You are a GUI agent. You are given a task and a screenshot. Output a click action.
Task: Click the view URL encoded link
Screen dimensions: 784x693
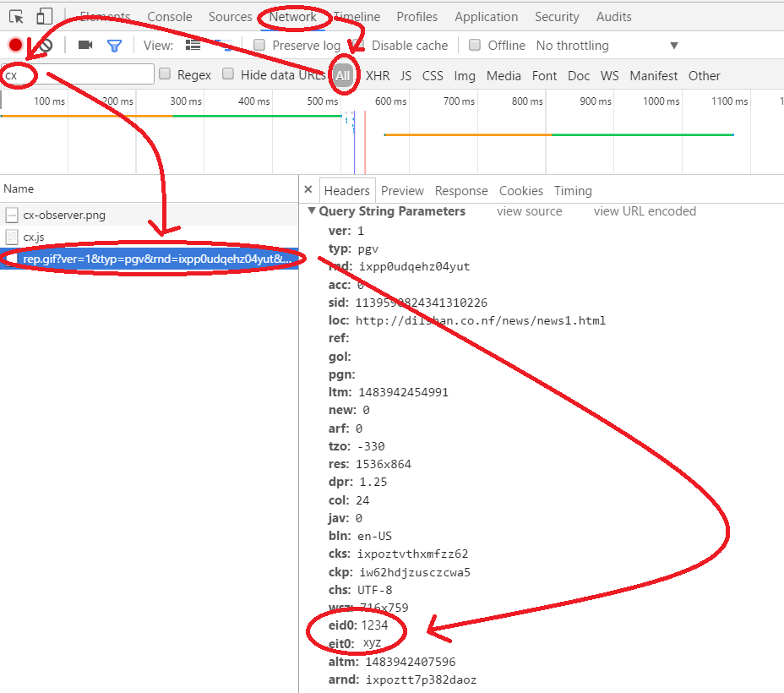coord(645,211)
